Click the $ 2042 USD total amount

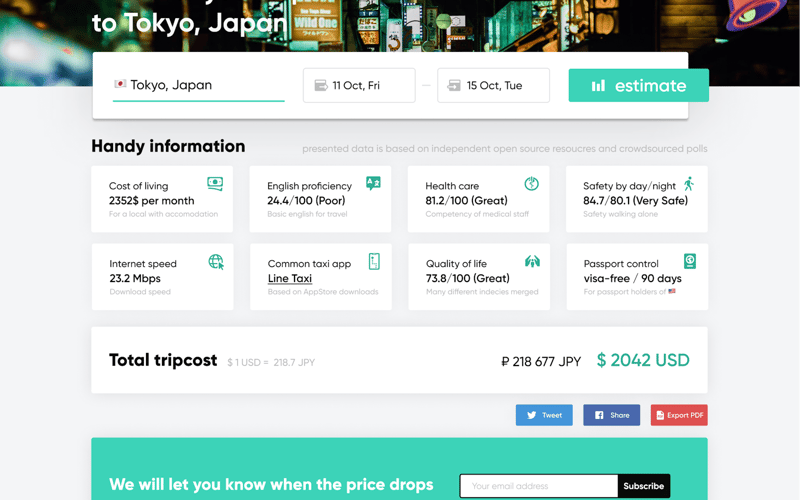[643, 360]
